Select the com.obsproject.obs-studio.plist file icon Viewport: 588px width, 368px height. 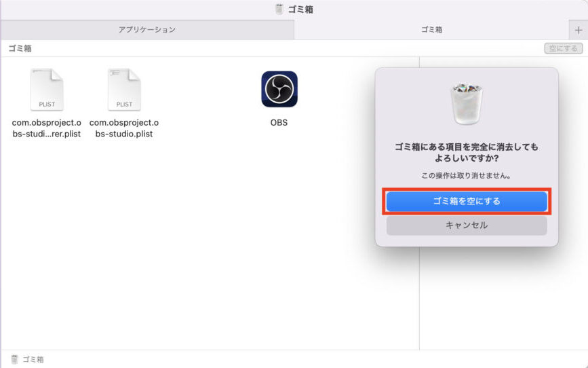click(x=124, y=90)
